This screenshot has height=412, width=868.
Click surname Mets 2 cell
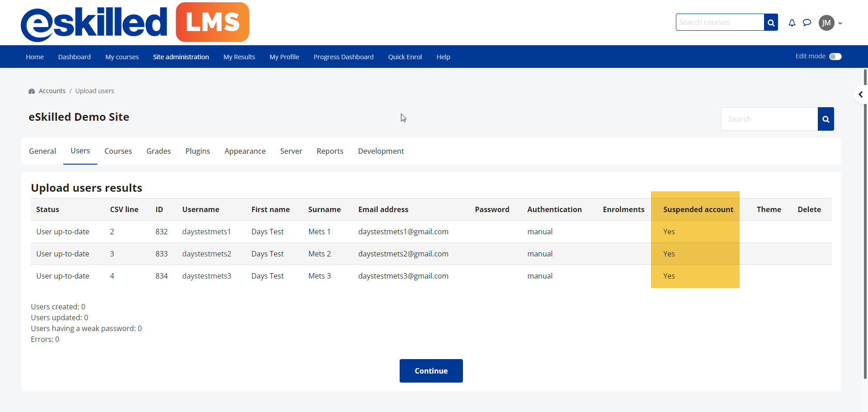pyautogui.click(x=320, y=254)
